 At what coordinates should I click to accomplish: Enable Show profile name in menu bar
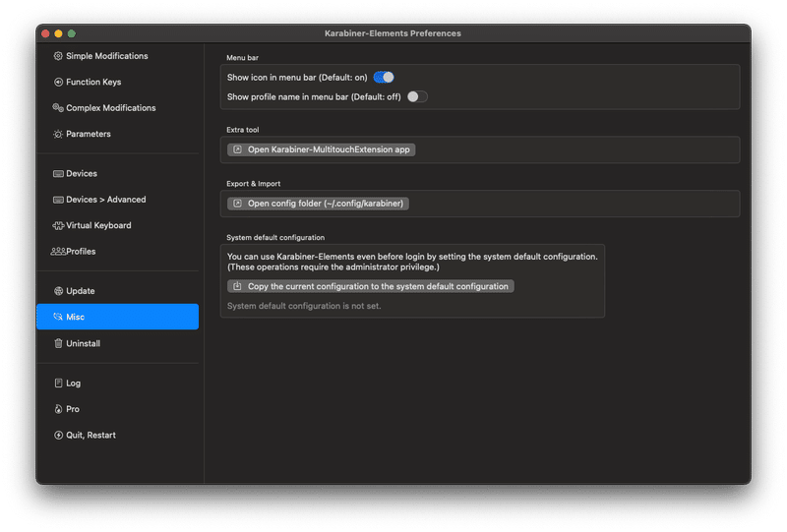click(x=417, y=97)
